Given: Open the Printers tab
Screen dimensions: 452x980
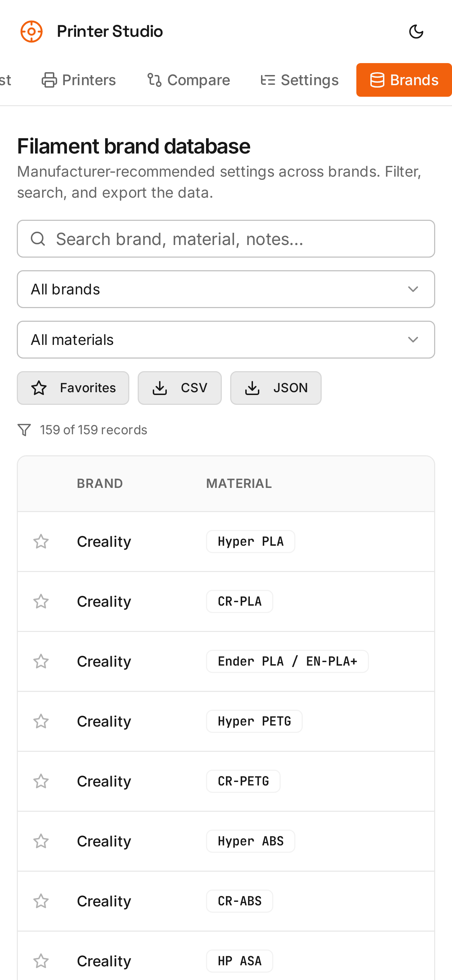Looking at the screenshot, I should tap(79, 80).
